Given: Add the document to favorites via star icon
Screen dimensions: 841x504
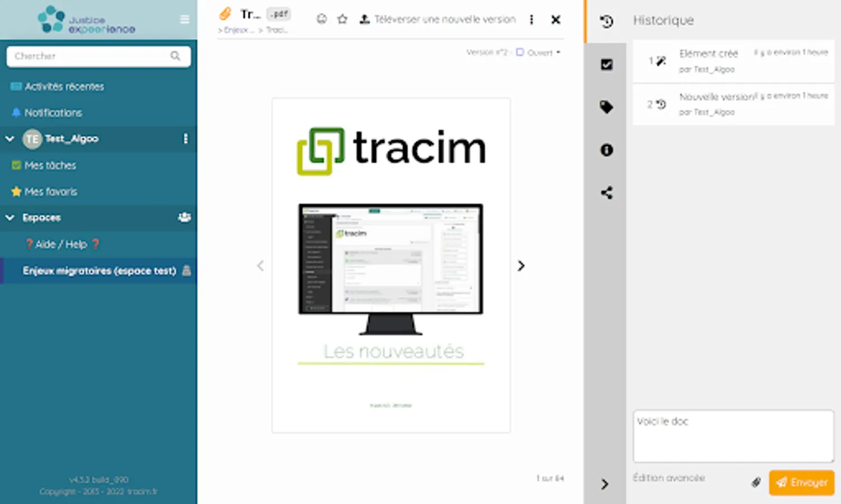Looking at the screenshot, I should point(342,18).
